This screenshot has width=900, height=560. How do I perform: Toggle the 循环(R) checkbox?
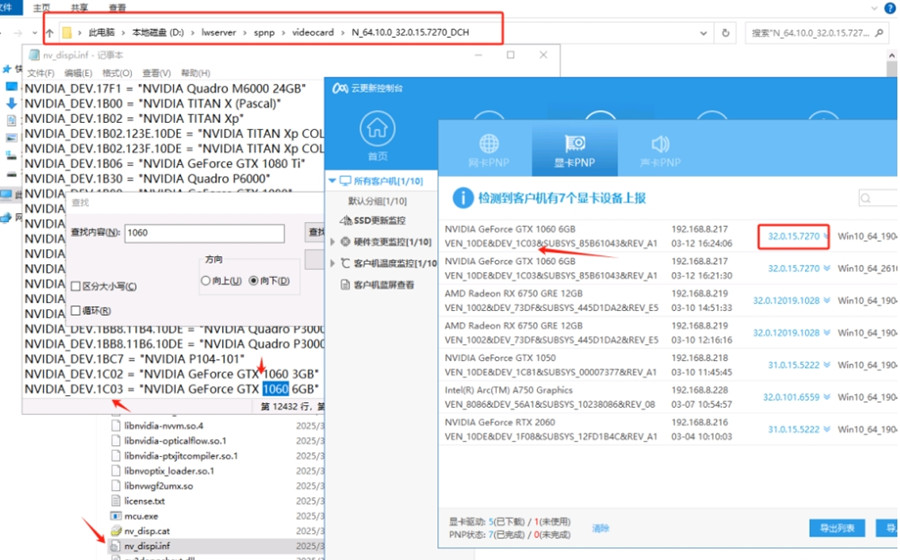75,310
